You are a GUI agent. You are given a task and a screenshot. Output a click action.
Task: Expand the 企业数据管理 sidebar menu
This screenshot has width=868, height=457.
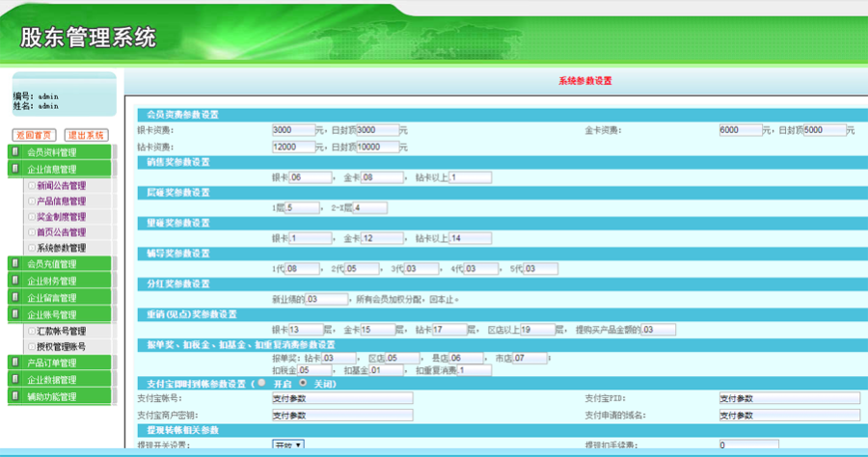point(59,380)
